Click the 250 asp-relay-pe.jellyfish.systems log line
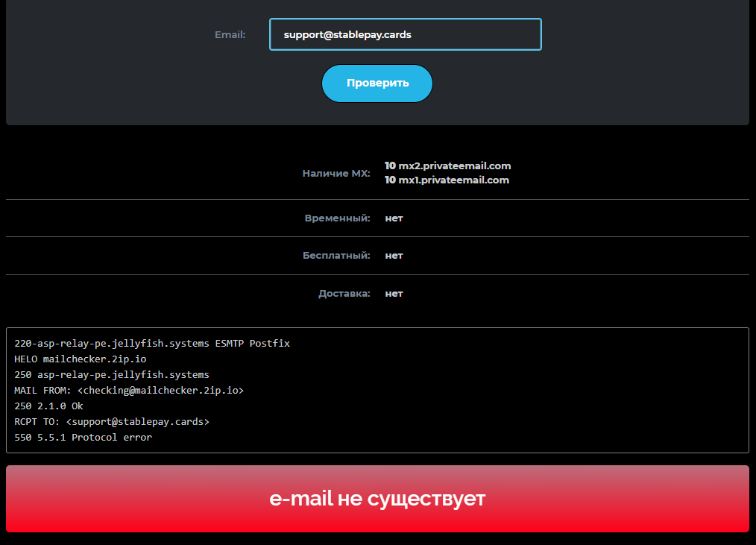Screen dimensions: 756x545 [x=111, y=375]
